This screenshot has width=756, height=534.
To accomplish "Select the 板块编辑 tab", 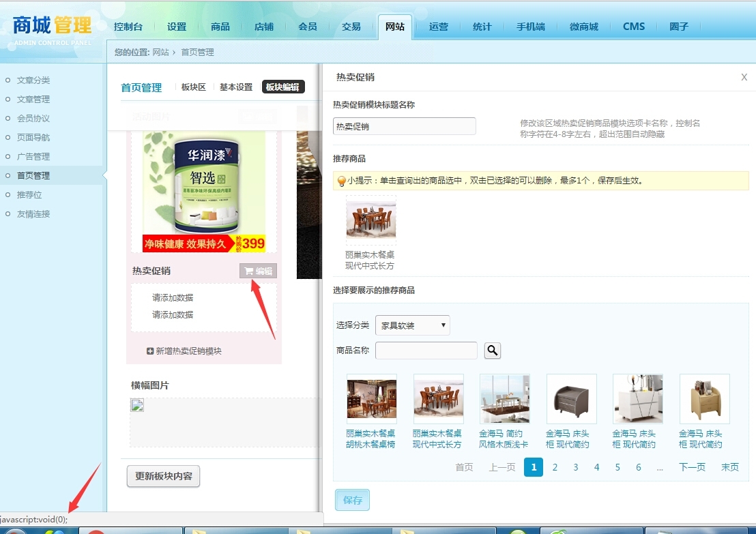I will coord(283,87).
